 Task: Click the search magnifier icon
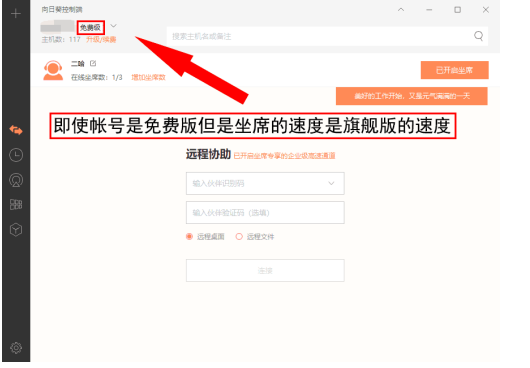pyautogui.click(x=478, y=36)
